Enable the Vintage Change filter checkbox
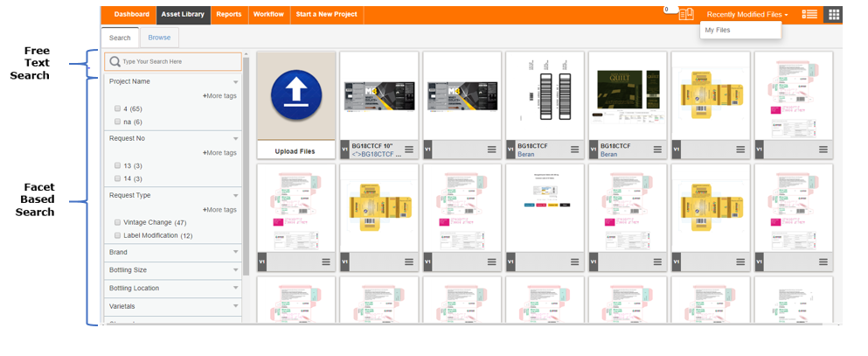The image size is (868, 356). [117, 222]
